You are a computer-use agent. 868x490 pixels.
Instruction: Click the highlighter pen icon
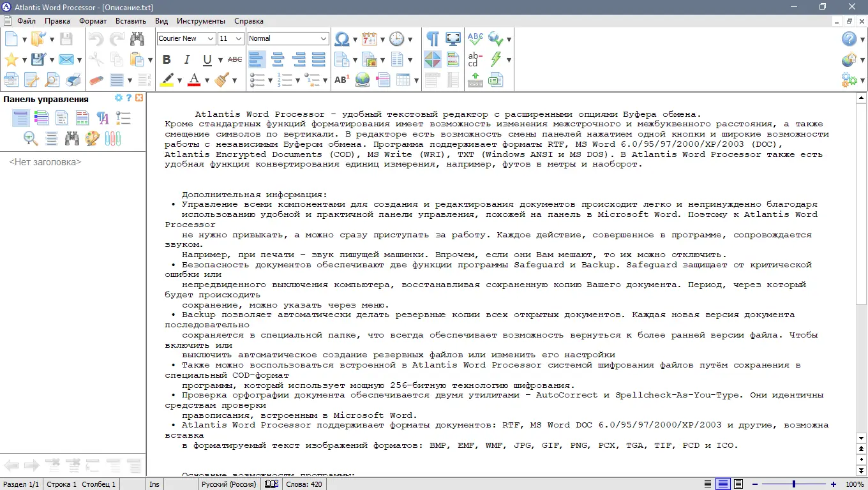tap(167, 79)
